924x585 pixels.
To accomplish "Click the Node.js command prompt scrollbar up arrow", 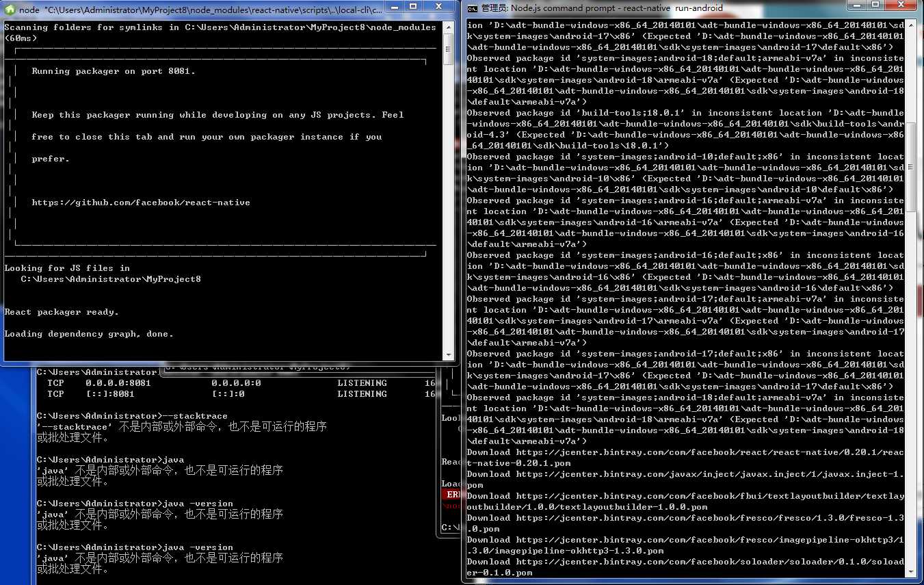I will pos(911,25).
